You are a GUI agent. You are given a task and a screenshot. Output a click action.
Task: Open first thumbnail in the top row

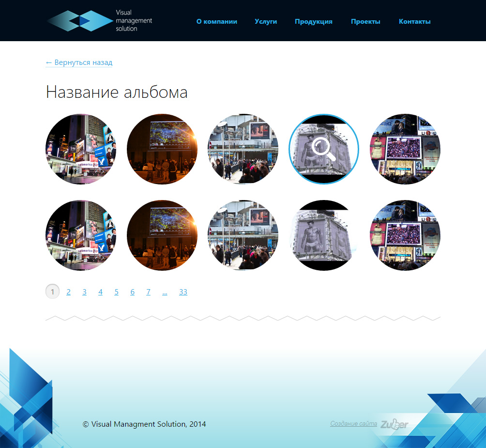click(81, 149)
